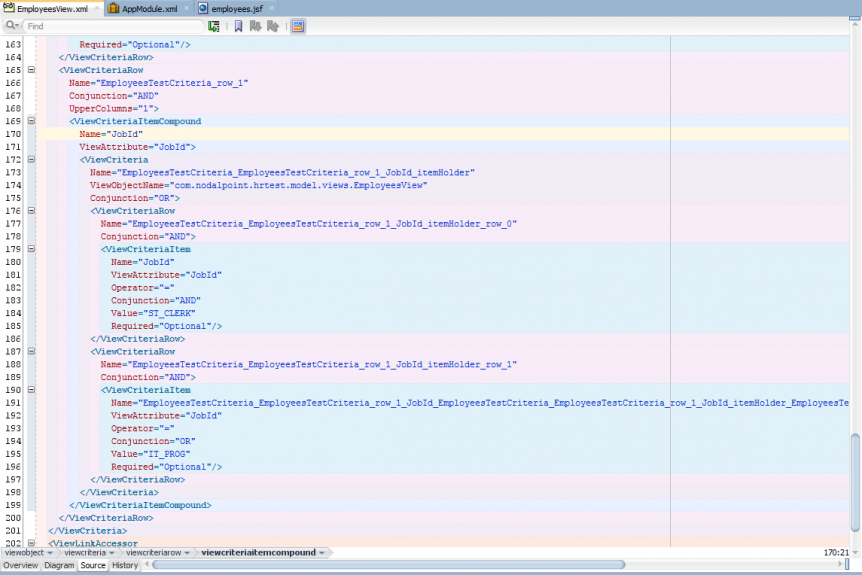862x575 pixels.
Task: Close the EmployeesView.xml tab
Action: pyautogui.click(x=96, y=8)
